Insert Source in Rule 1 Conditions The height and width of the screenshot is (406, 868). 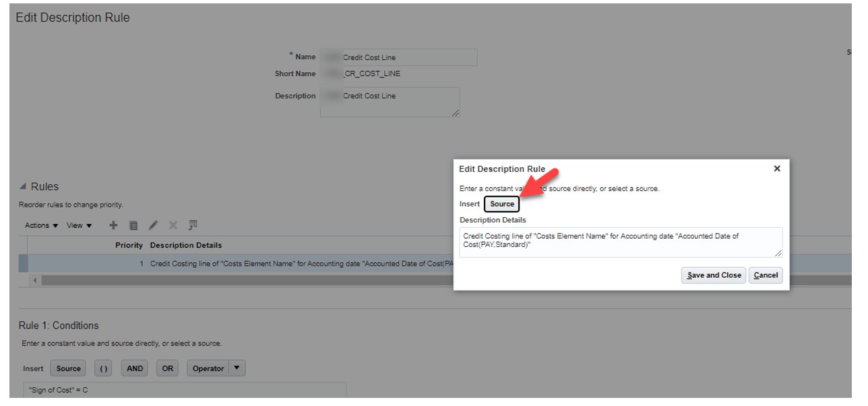point(68,368)
